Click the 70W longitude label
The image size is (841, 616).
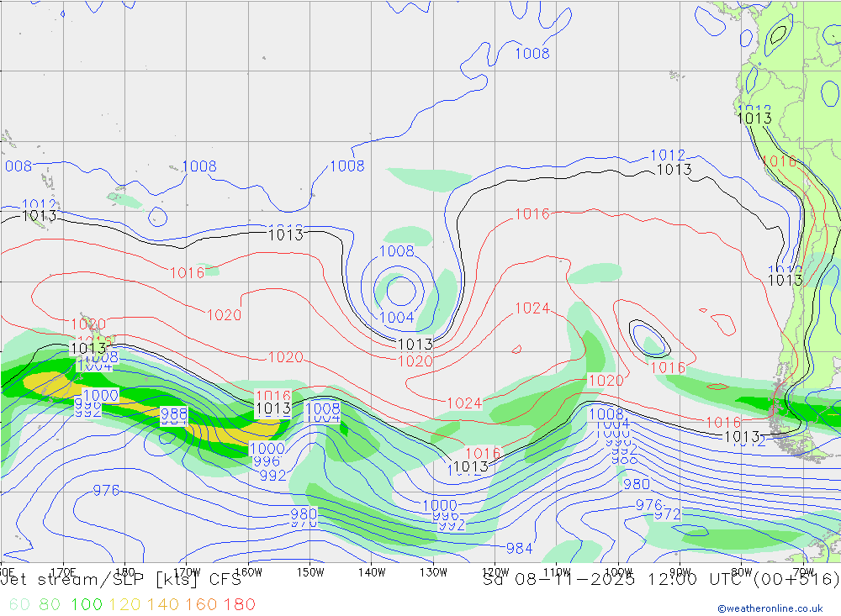[803, 572]
